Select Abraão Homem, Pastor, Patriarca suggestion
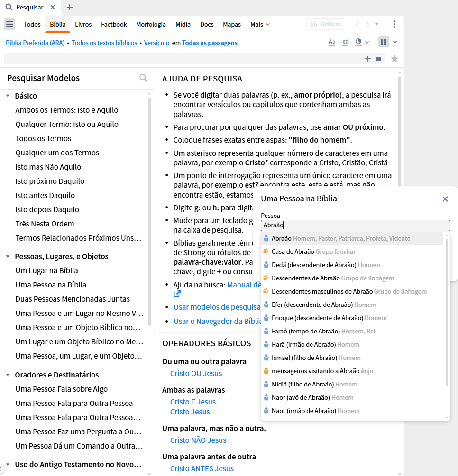Image resolution: width=458 pixels, height=476 pixels. coord(352,239)
